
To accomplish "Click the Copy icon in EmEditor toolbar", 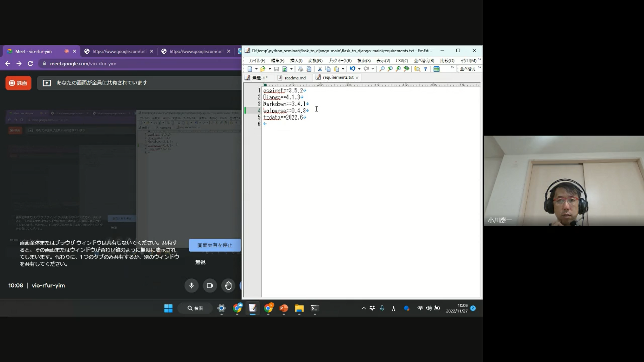I will pyautogui.click(x=328, y=69).
